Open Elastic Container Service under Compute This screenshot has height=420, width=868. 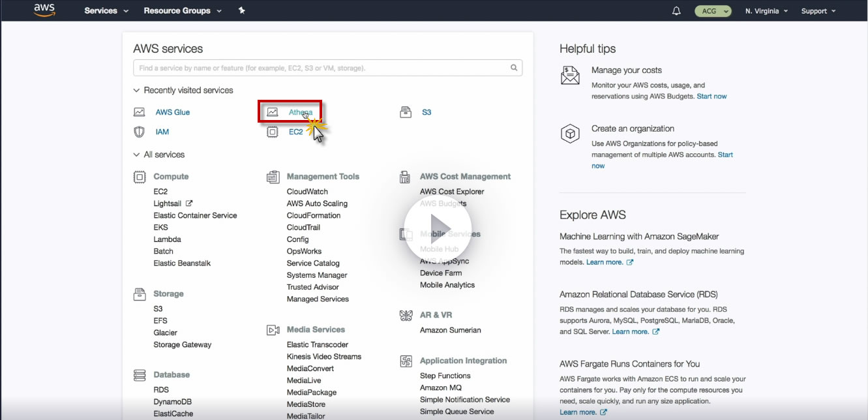coord(195,215)
